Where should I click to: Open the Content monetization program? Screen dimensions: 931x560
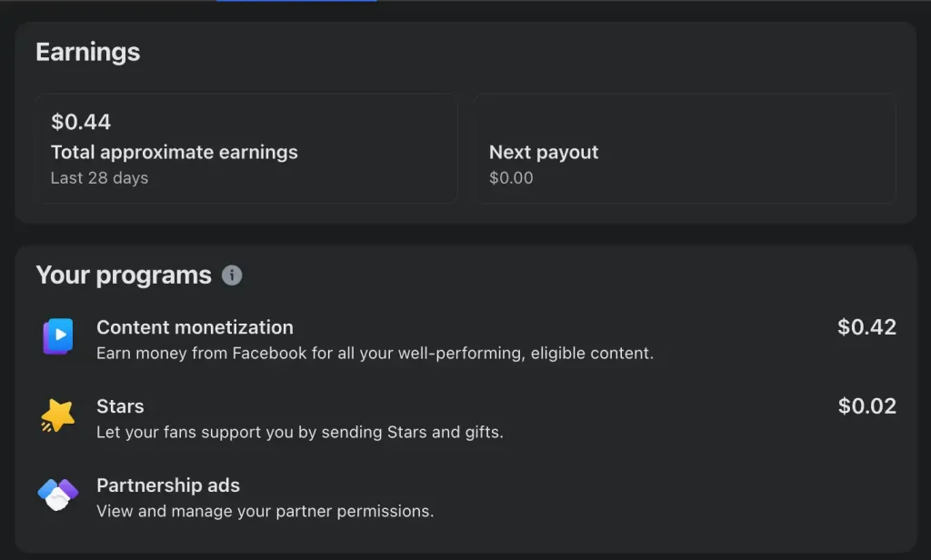click(x=195, y=327)
